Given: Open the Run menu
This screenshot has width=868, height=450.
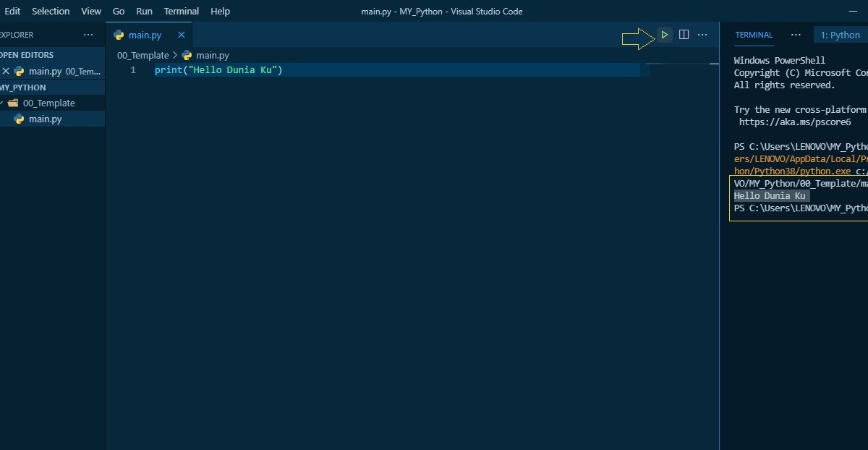Looking at the screenshot, I should point(143,11).
